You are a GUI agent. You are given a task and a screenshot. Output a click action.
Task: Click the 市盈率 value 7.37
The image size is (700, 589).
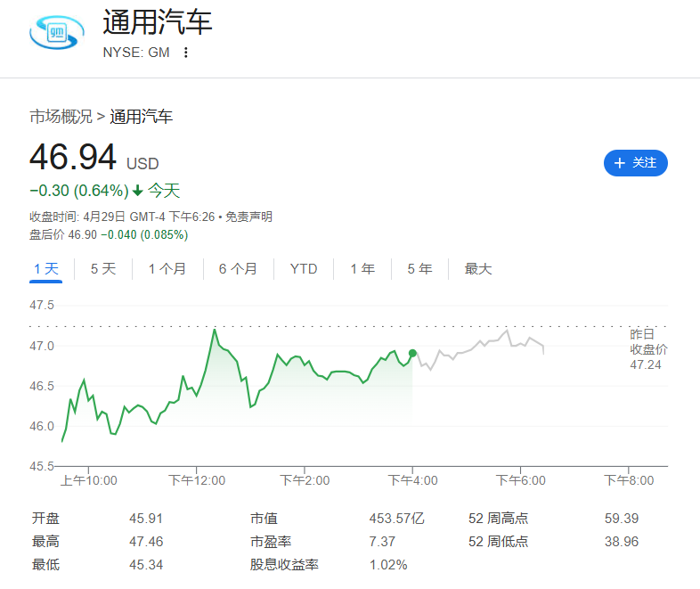click(382, 542)
